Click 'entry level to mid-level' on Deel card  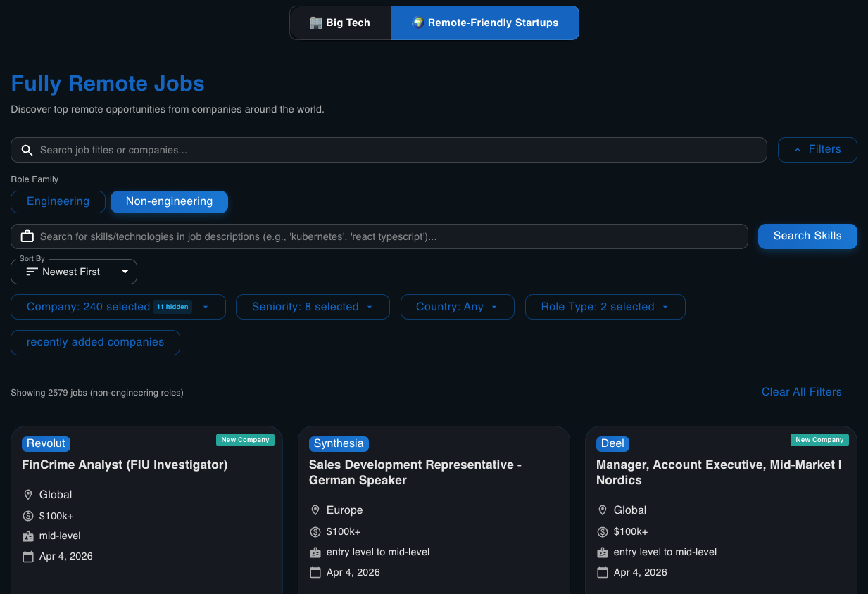(665, 552)
